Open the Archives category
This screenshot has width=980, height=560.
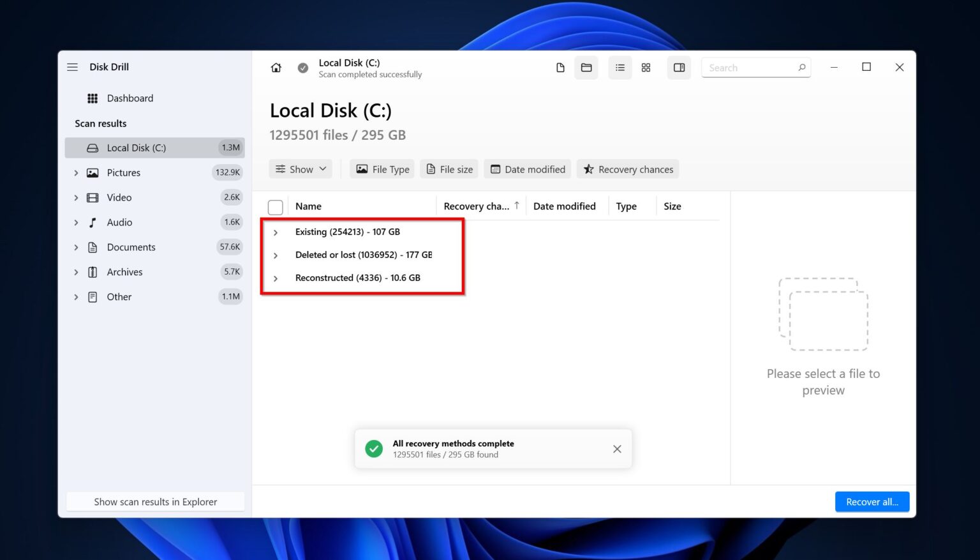(124, 271)
